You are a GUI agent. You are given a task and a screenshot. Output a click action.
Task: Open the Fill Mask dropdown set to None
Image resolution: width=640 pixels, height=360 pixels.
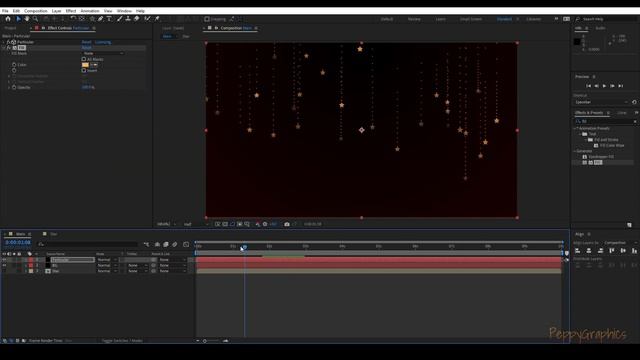pyautogui.click(x=103, y=53)
